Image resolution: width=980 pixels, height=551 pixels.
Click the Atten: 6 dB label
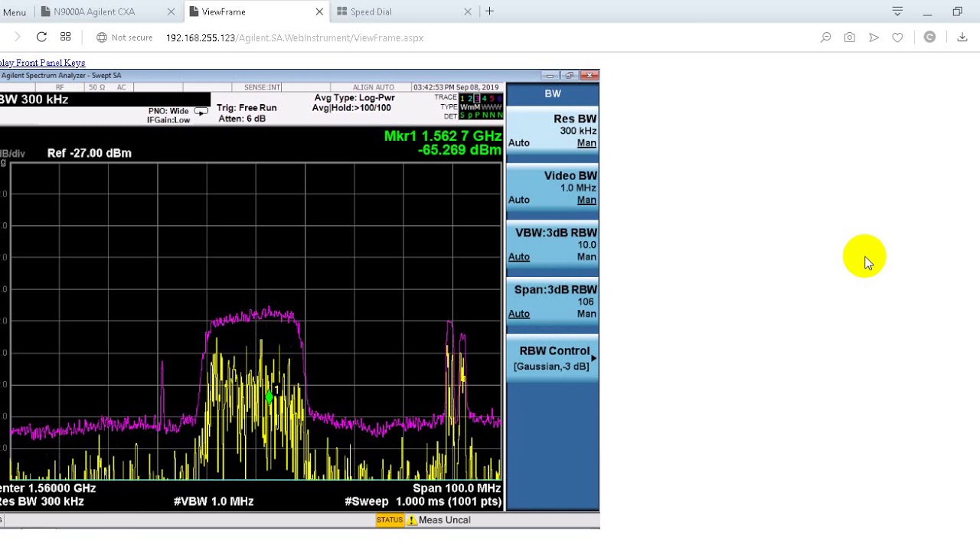tap(242, 119)
